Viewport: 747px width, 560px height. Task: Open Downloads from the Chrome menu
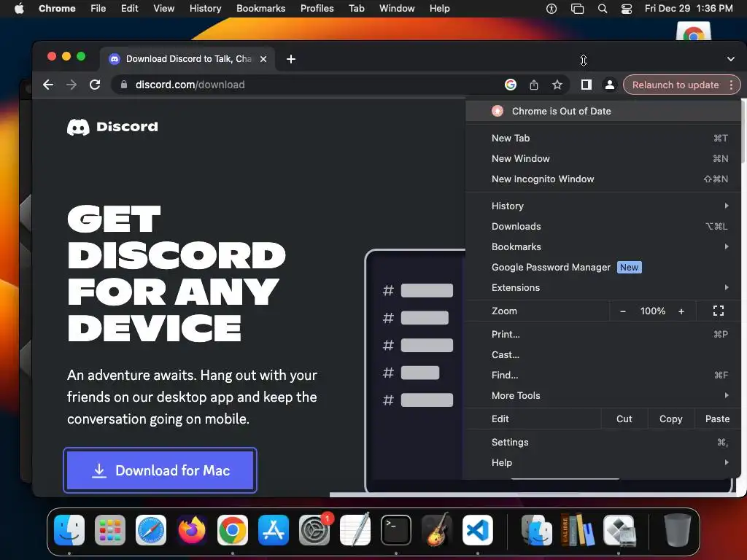603,226
